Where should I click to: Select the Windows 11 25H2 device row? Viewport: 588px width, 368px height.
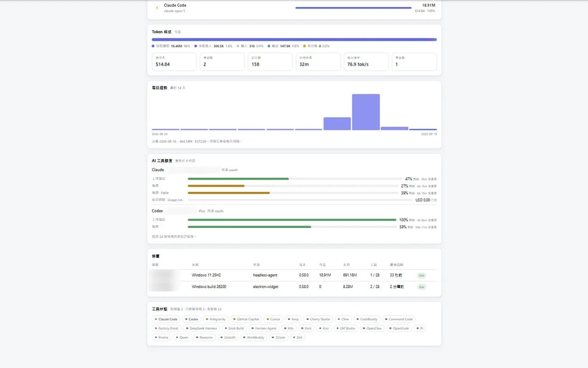(x=294, y=275)
